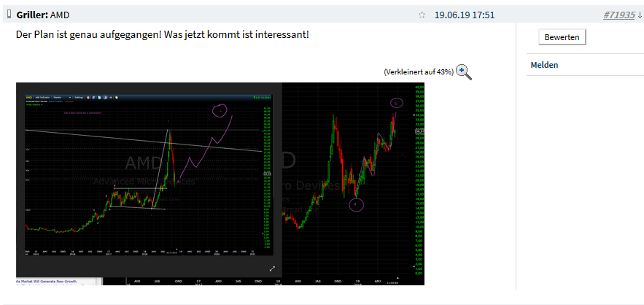The image size is (644, 305).
Task: Click the timestamp 19.06.19 17:51
Action: [x=465, y=15]
